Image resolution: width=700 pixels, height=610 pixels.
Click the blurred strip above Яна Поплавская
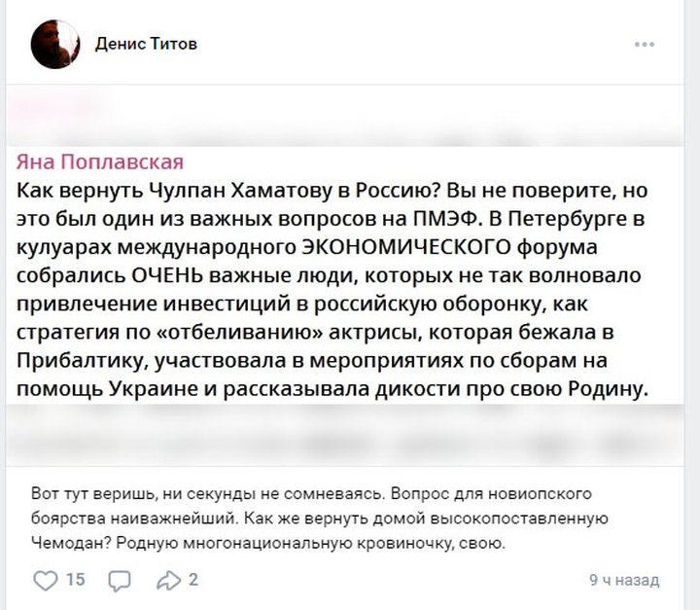coord(344,116)
